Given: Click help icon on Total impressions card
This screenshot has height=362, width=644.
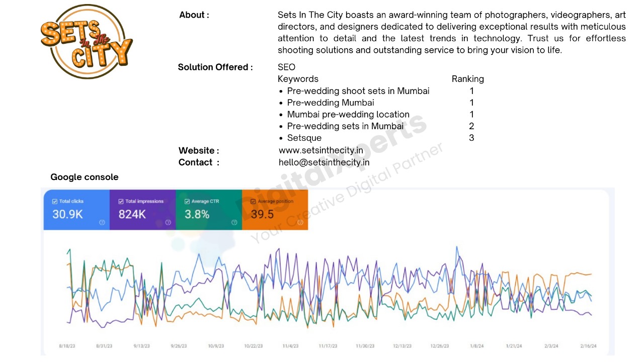Looking at the screenshot, I should (x=168, y=222).
